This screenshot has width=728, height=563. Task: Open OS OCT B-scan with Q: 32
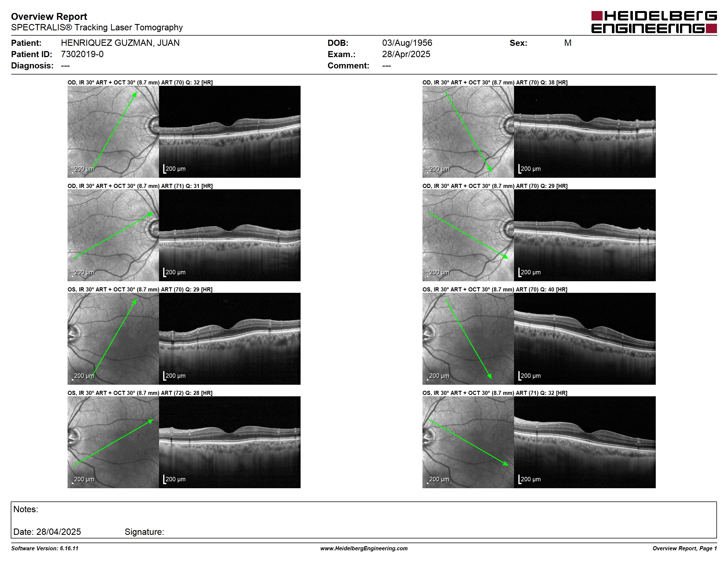585,442
